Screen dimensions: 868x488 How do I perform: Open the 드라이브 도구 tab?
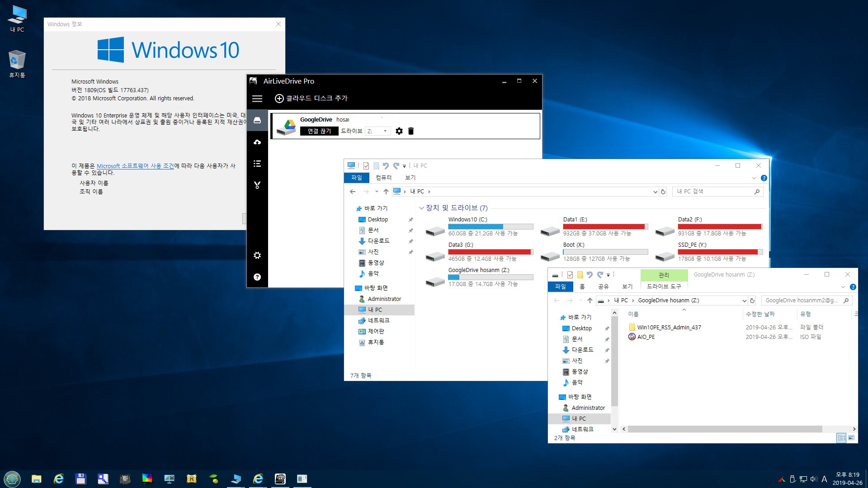664,286
